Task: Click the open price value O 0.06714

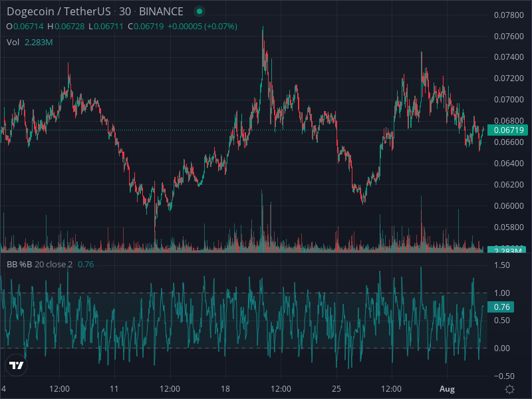Action: click(25, 27)
